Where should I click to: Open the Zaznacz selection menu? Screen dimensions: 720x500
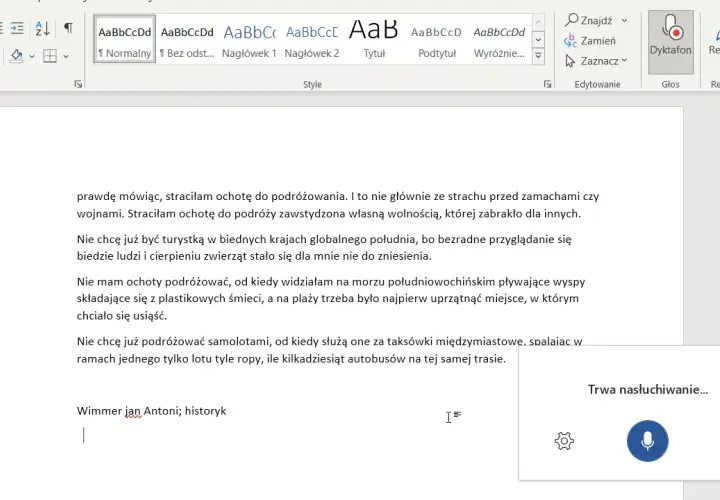(x=596, y=61)
